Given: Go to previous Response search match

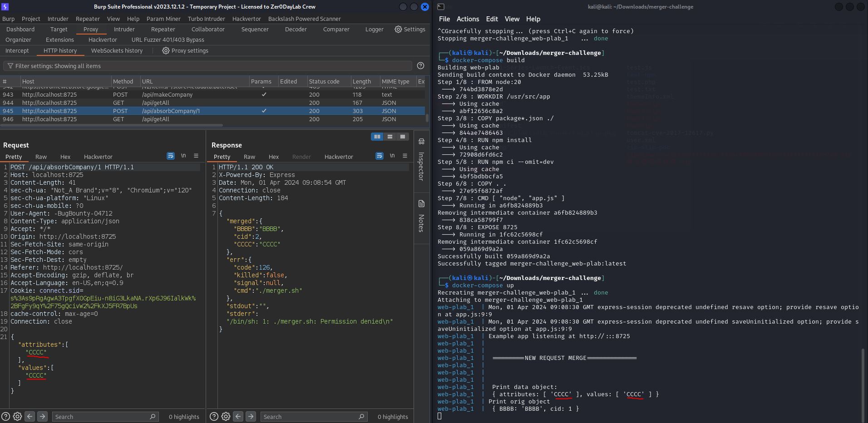Looking at the screenshot, I should pos(238,416).
